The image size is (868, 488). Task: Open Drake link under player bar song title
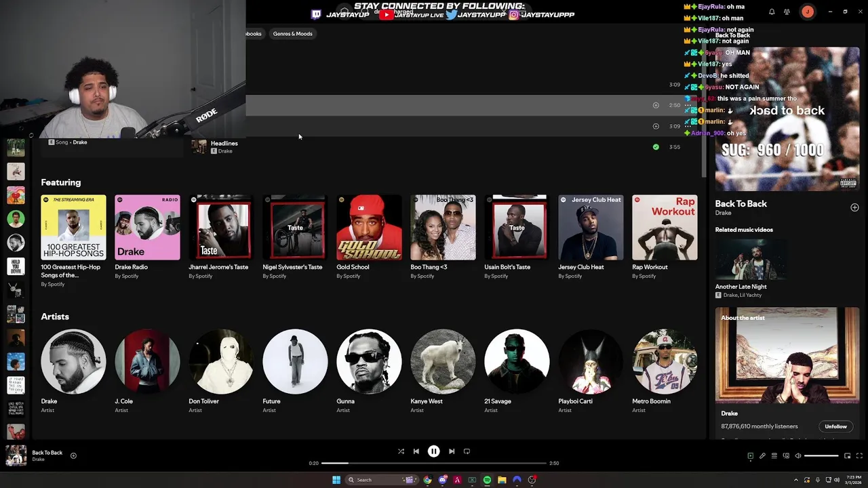coord(38,460)
